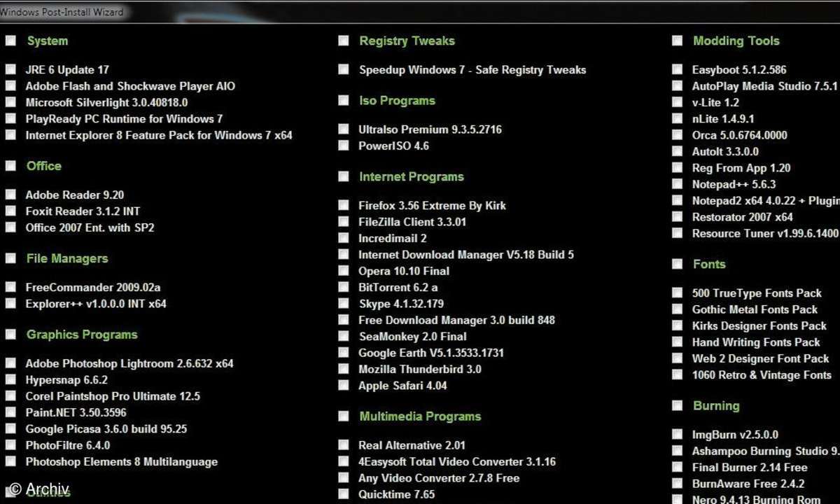Tick Foxit Reader 3.1.2 INT checkbox
The width and height of the screenshot is (840, 504).
(x=10, y=211)
